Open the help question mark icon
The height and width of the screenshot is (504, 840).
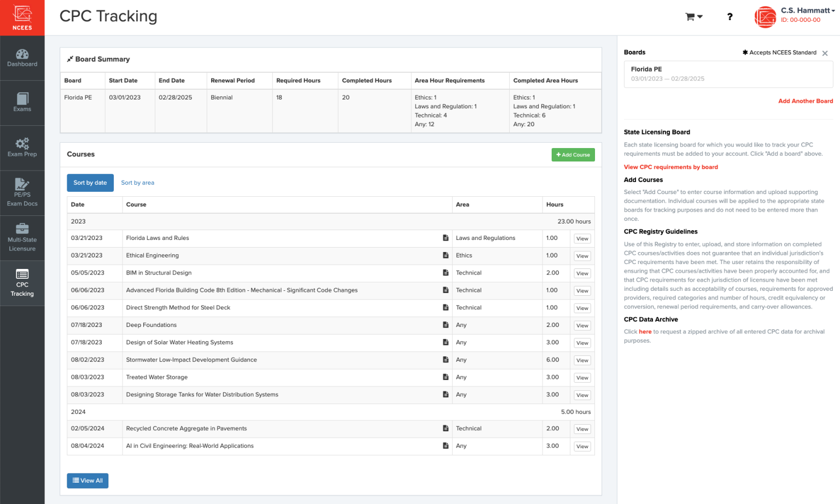730,16
